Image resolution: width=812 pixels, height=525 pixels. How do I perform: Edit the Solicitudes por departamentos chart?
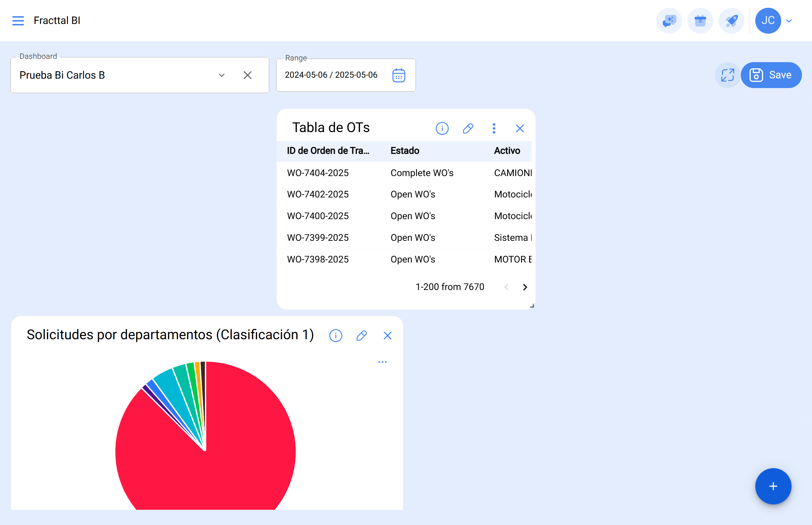(362, 336)
